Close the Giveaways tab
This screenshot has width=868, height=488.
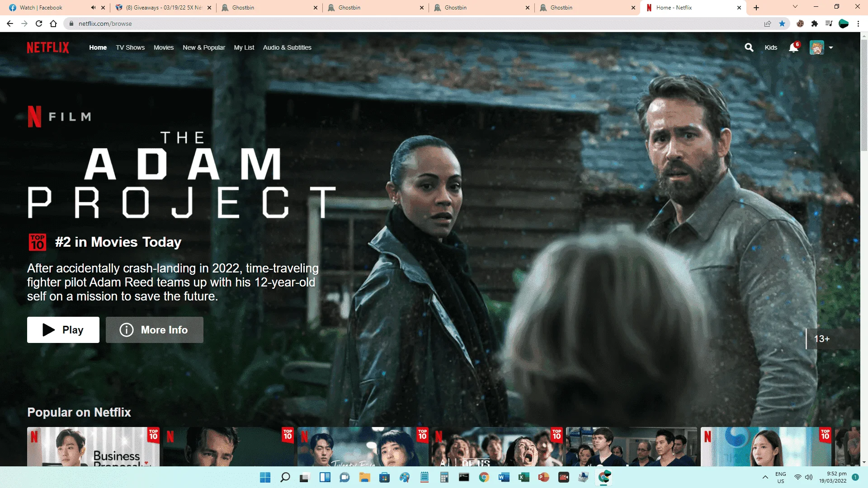pos(209,8)
